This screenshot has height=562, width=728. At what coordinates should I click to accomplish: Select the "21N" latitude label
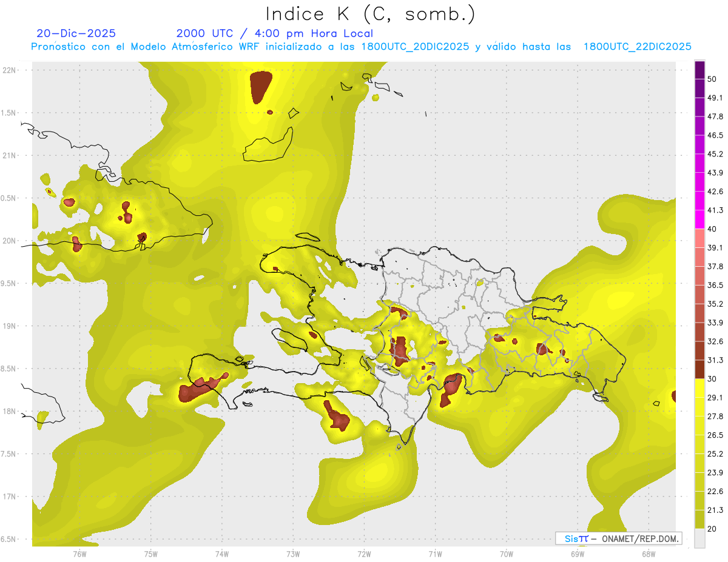(x=9, y=155)
